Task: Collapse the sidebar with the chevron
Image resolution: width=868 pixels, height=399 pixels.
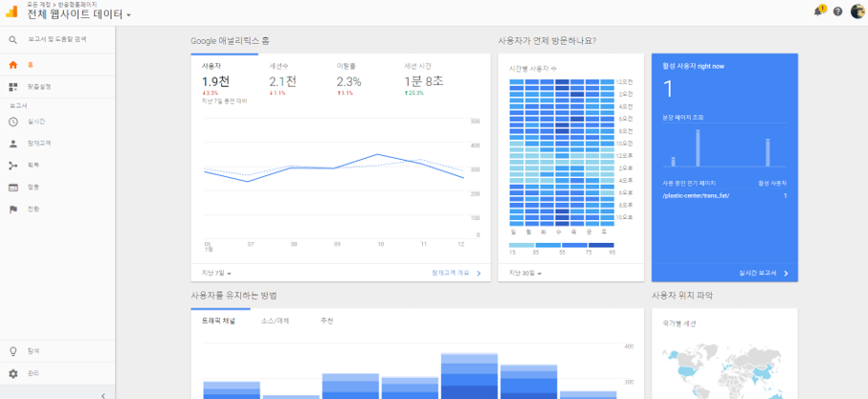Action: [x=103, y=395]
